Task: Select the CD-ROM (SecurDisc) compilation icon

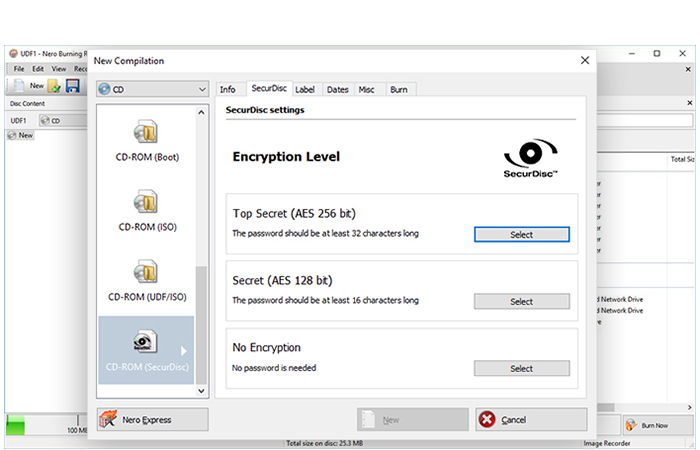Action: [146, 343]
